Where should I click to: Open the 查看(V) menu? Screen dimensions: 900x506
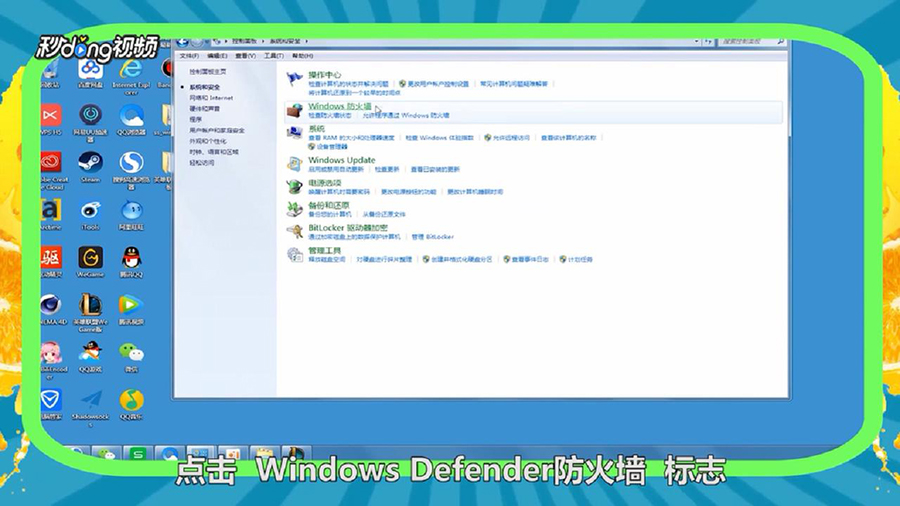[x=245, y=56]
